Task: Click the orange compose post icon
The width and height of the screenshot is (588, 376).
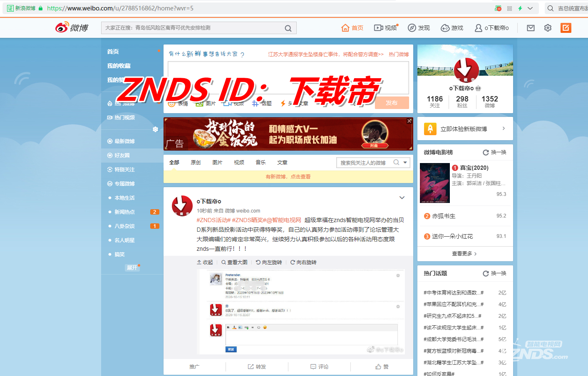Action: 566,28
